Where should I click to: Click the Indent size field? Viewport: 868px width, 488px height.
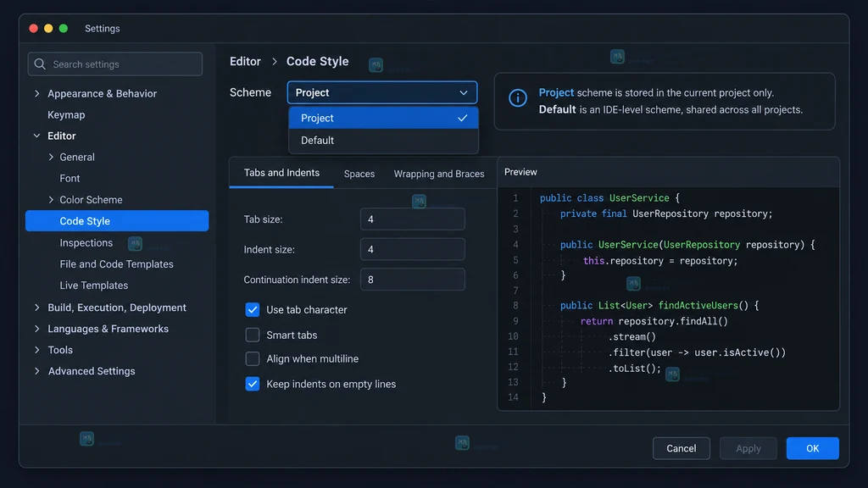point(413,250)
